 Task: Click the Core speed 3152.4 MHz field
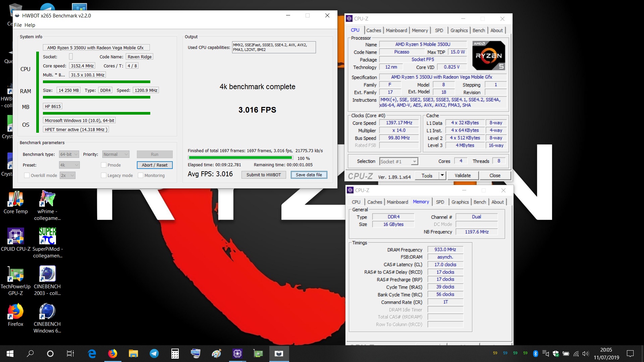point(82,66)
